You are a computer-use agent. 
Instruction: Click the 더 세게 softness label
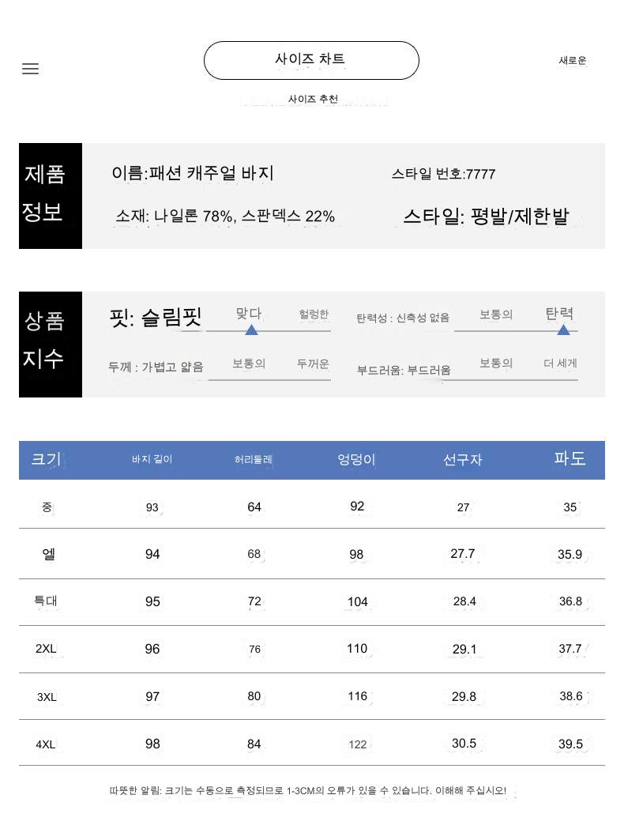click(560, 363)
